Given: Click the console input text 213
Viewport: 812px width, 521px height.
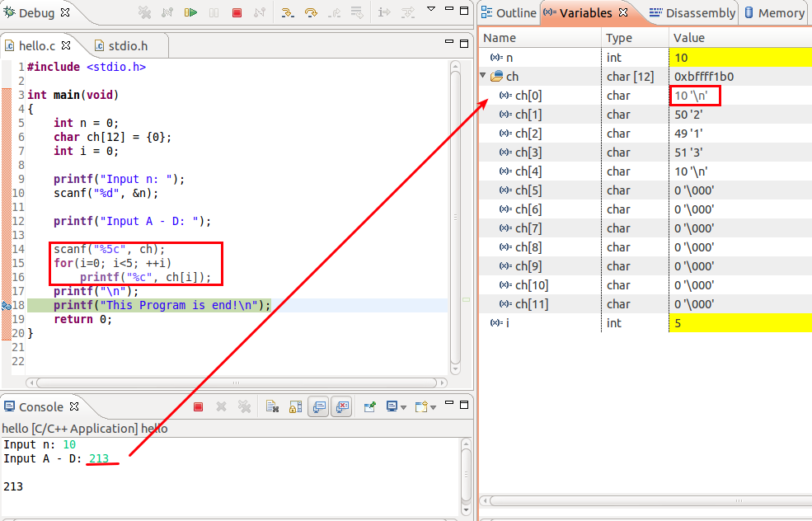Looking at the screenshot, I should [x=99, y=458].
